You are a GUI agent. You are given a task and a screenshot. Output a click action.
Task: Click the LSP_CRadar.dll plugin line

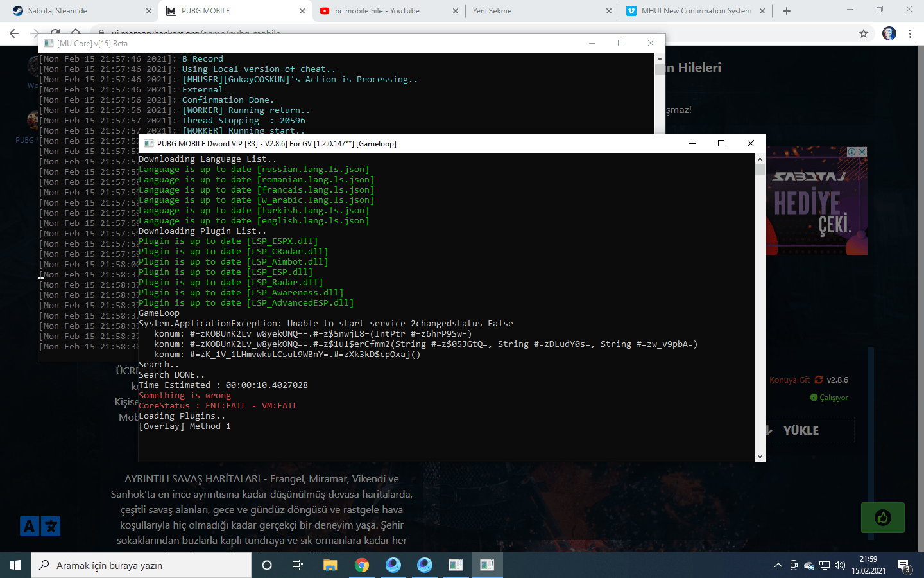pos(234,252)
